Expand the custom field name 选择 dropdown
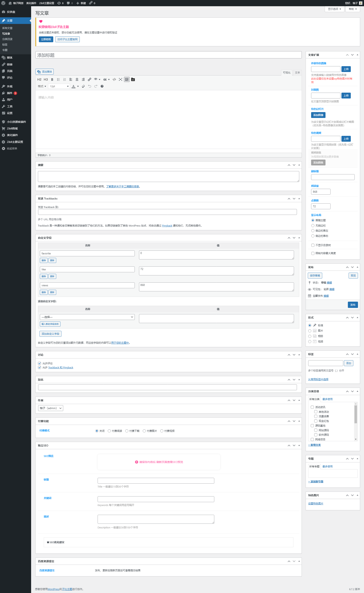The height and width of the screenshot is (593, 364). 87,317
